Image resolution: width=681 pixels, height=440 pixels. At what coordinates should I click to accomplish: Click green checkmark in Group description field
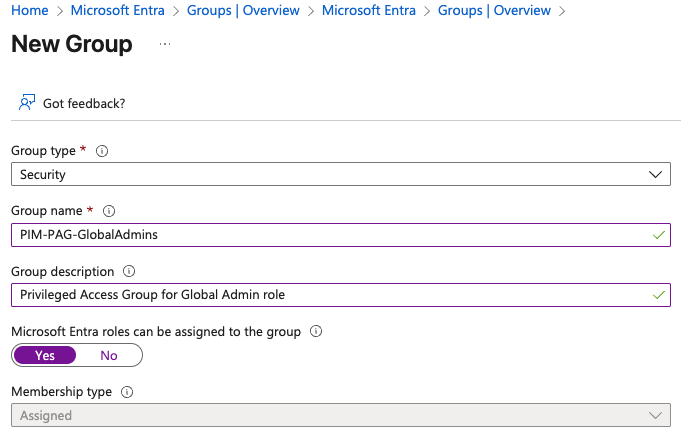[656, 294]
